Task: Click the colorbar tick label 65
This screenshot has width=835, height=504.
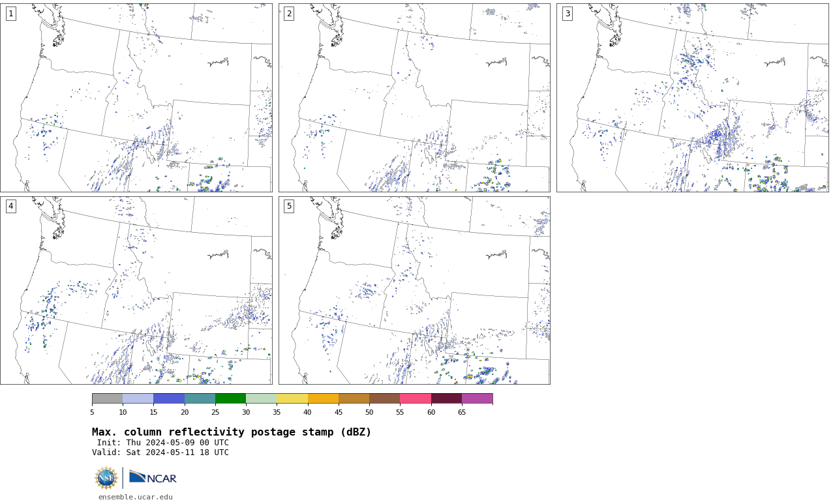Action: click(462, 412)
